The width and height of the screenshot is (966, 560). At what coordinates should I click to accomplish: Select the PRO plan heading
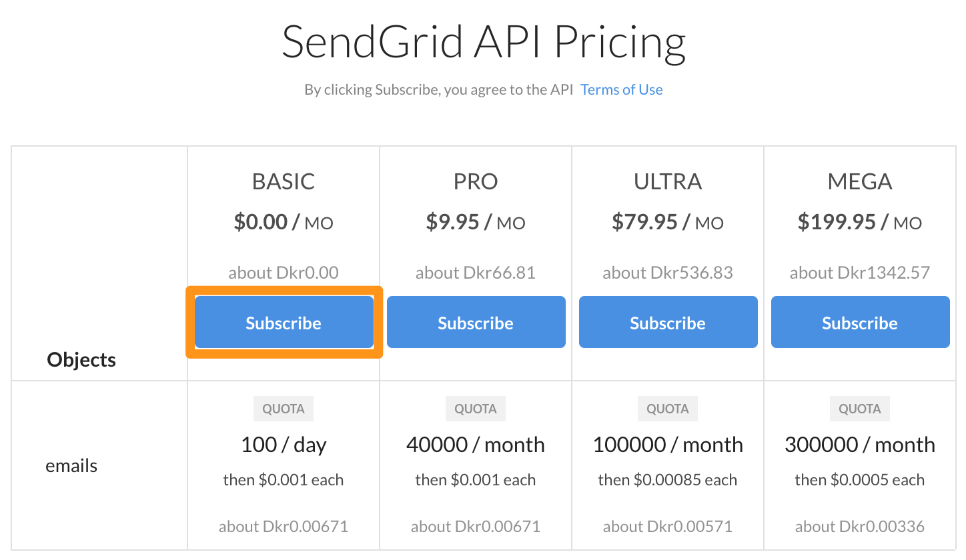pyautogui.click(x=476, y=181)
